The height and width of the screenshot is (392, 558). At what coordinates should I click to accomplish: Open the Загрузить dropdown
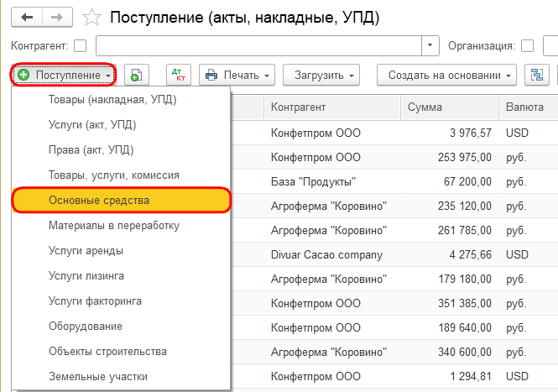click(x=321, y=75)
